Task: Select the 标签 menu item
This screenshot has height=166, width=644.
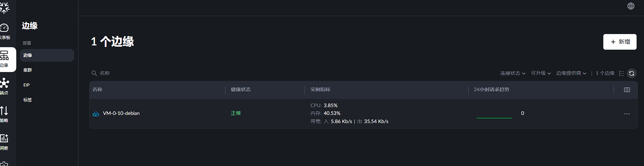Action: click(x=28, y=100)
